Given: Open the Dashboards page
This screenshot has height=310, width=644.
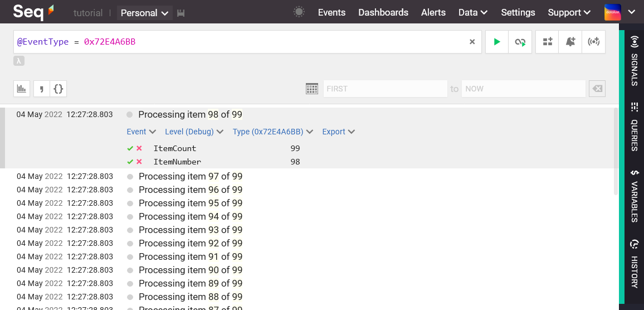Looking at the screenshot, I should tap(383, 12).
